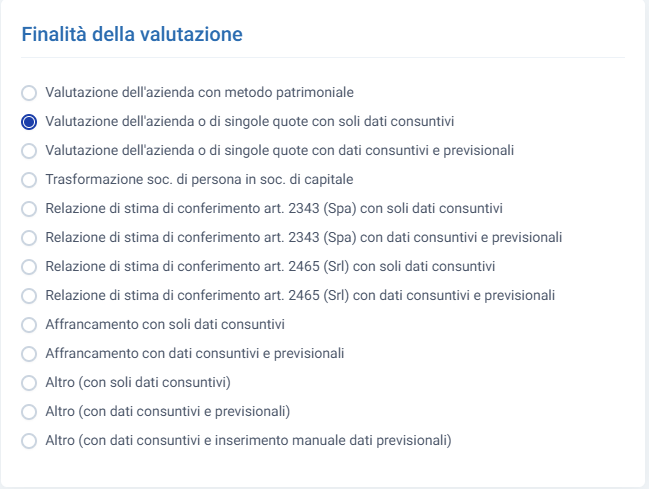Select radio 'Altro ... inserimento manuale dati previsionali'
This screenshot has height=489, width=649.
[x=29, y=441]
